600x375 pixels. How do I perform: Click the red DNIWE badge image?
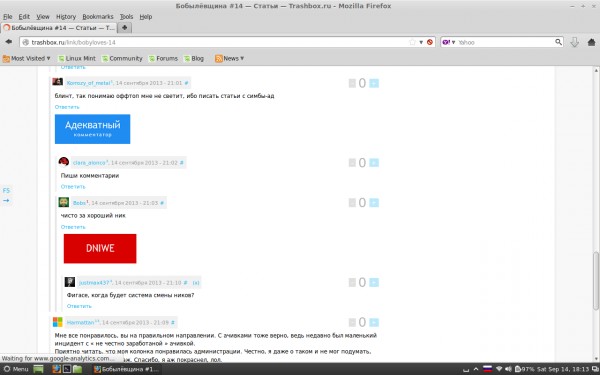pyautogui.click(x=100, y=249)
